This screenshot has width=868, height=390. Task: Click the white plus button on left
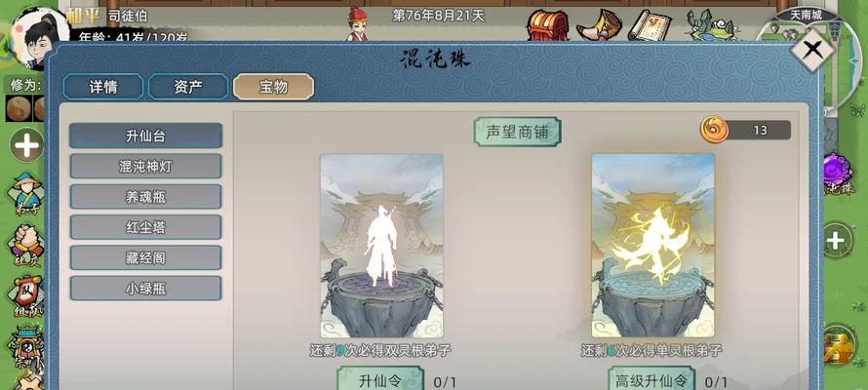click(26, 146)
